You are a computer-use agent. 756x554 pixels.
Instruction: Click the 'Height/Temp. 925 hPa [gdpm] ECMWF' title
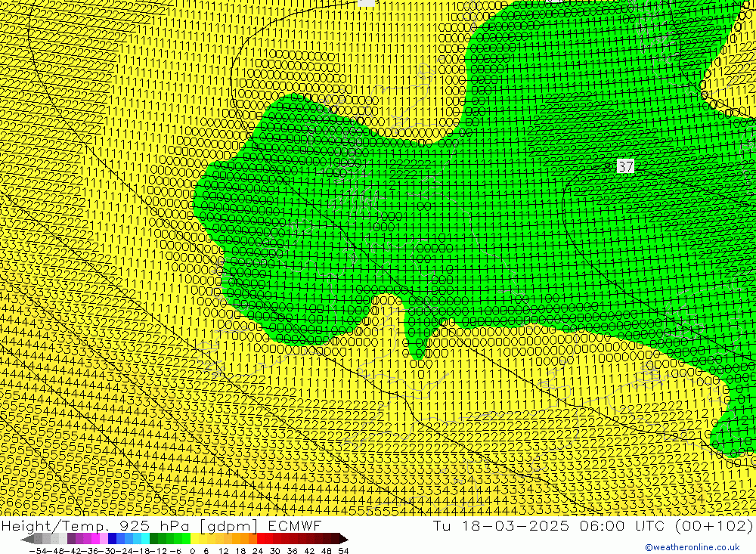click(161, 525)
